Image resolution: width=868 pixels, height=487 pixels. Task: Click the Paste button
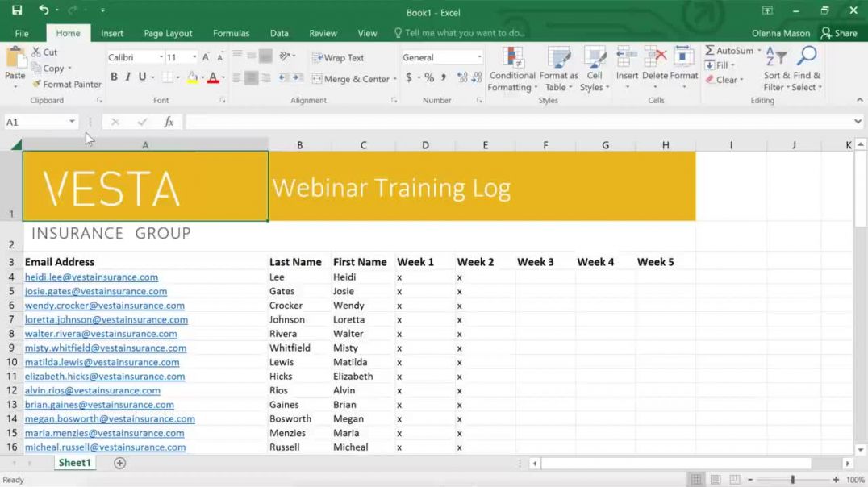point(15,68)
